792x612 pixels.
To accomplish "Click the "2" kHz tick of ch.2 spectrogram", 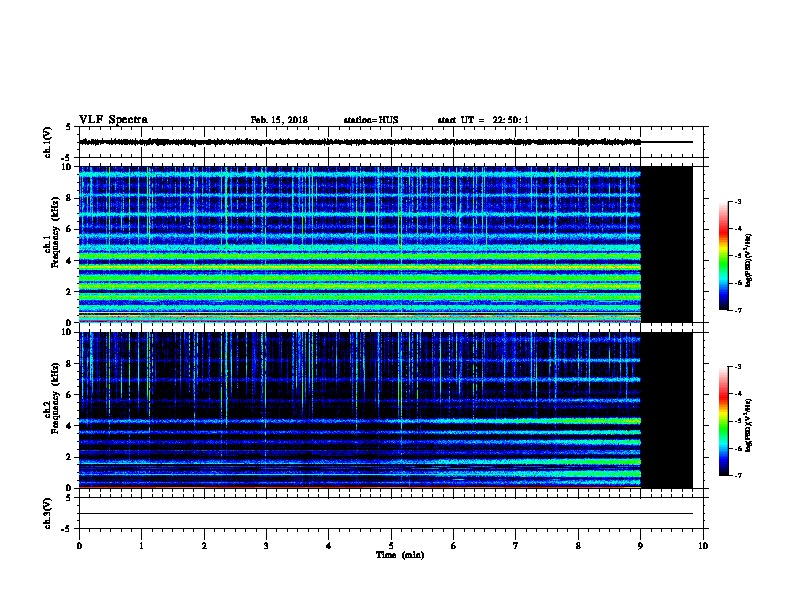I will point(70,457).
